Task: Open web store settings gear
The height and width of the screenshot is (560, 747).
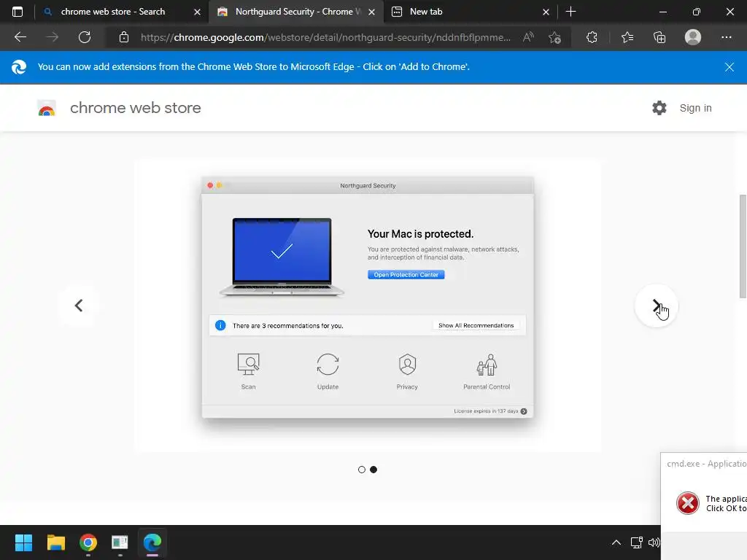Action: [659, 108]
